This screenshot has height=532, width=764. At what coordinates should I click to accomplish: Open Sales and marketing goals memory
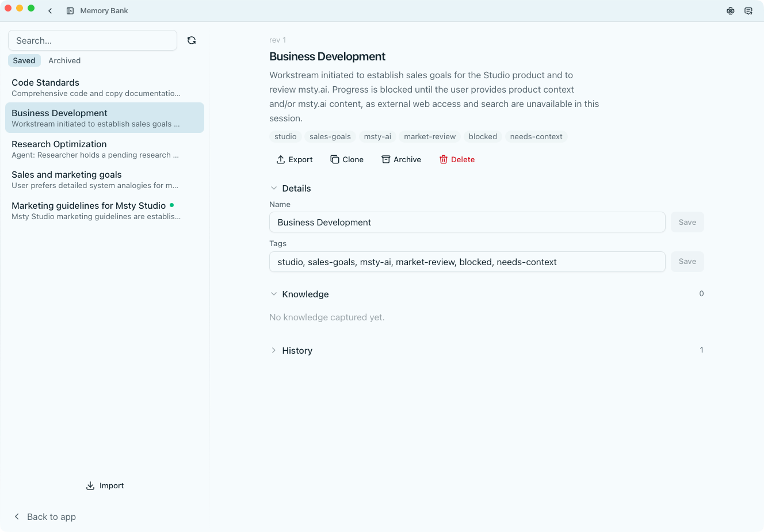pos(105,179)
